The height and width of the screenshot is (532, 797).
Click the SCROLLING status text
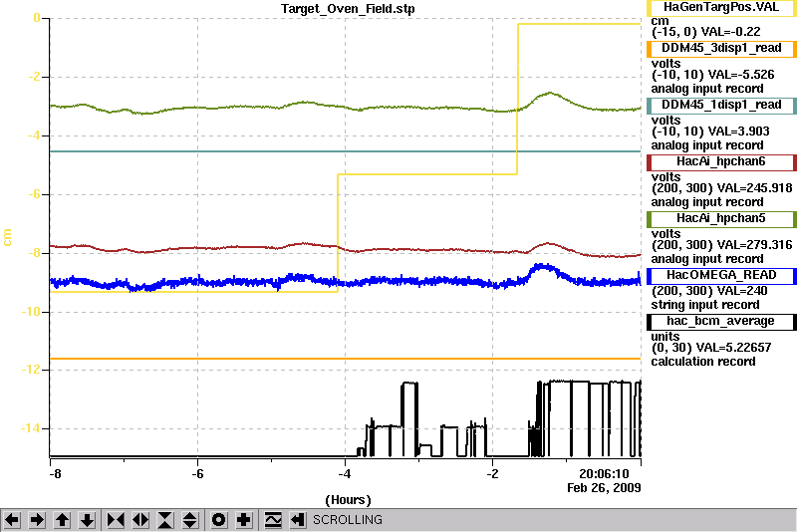tap(347, 520)
